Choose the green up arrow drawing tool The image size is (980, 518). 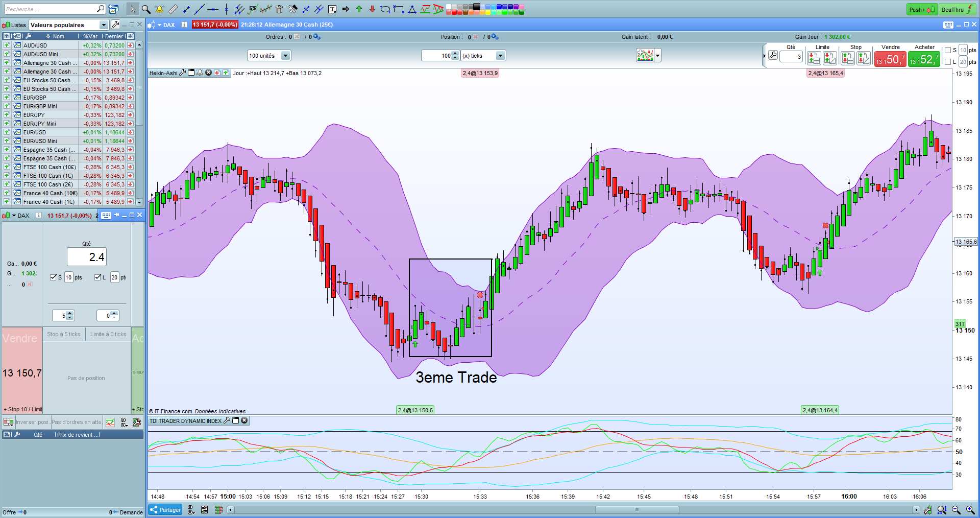(359, 9)
